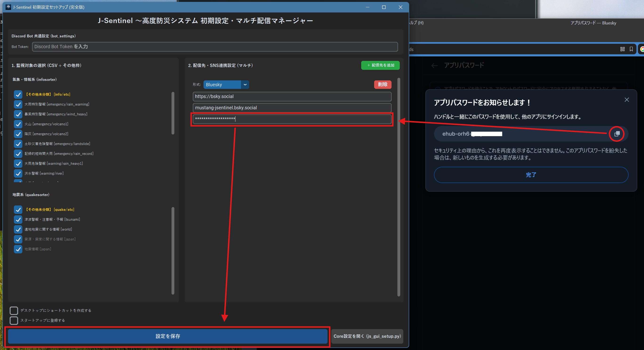Click the quakesorter list scrollbar

click(x=172, y=251)
